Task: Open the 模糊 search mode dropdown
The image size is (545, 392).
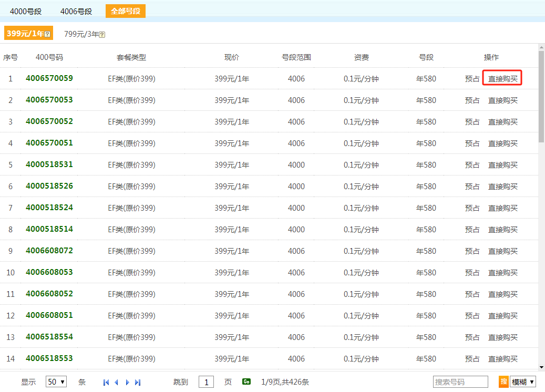Action: [523, 382]
